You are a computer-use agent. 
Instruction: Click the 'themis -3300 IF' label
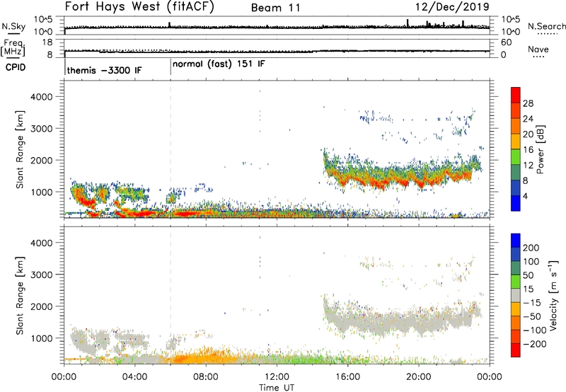[104, 70]
